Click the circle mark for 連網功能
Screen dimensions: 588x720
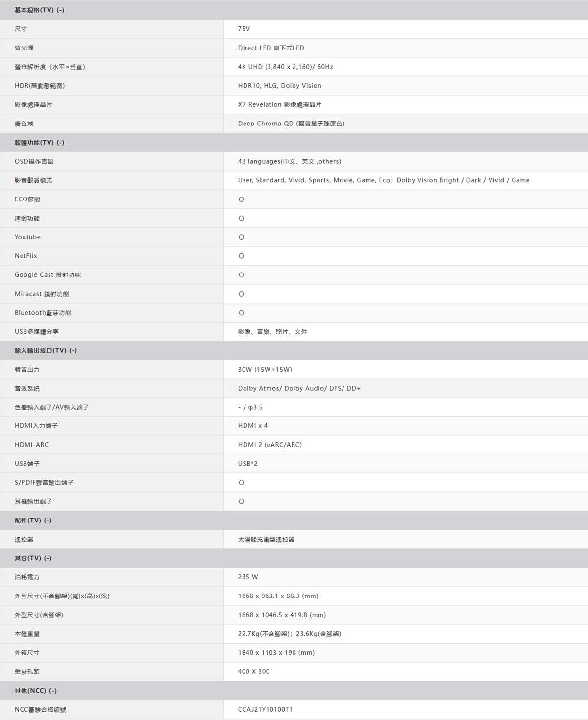[241, 218]
